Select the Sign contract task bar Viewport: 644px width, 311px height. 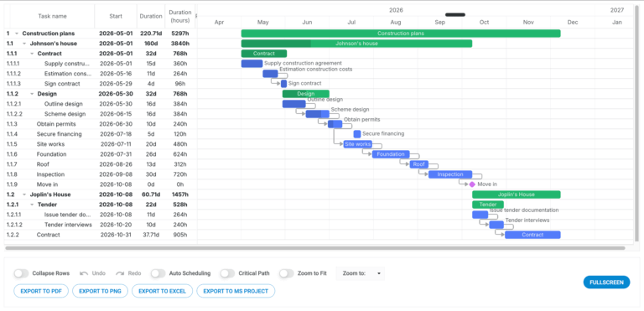click(283, 84)
